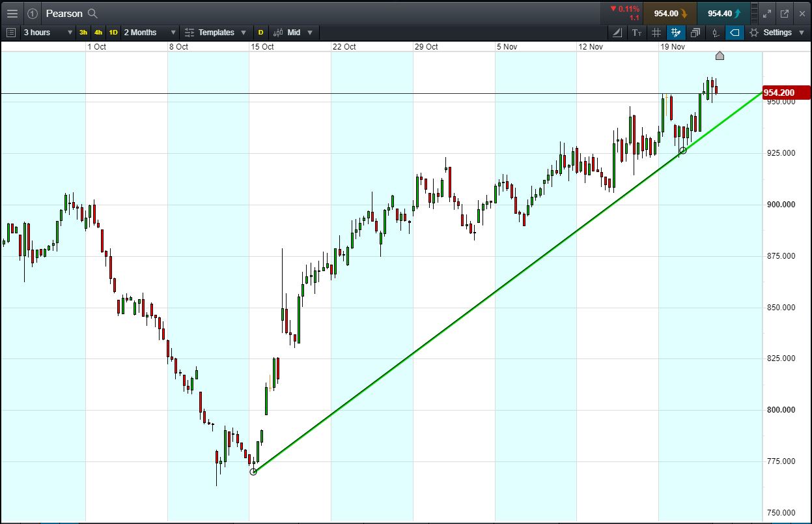Click the circled number 1 link-group icon
The width and height of the screenshot is (812, 524).
33,13
